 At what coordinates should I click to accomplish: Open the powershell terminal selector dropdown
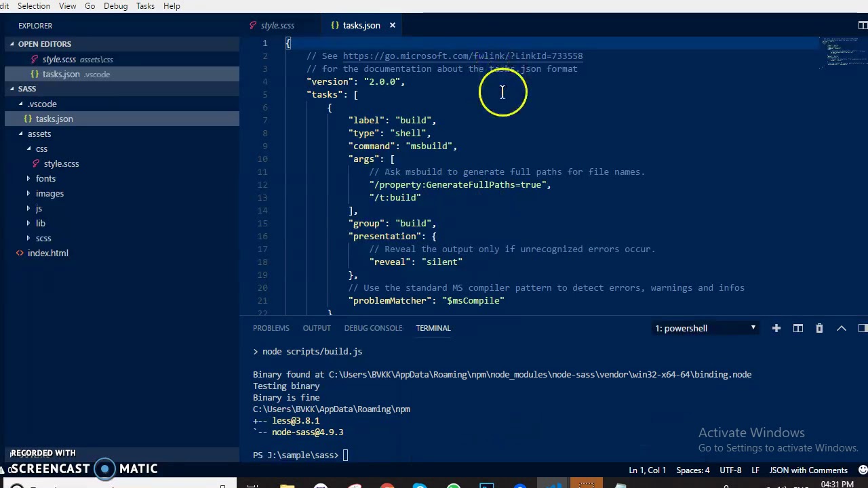(x=705, y=328)
